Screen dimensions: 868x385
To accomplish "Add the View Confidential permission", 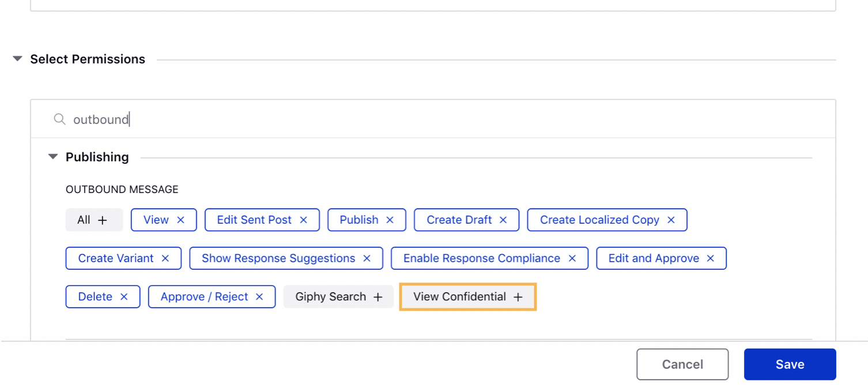I will click(467, 297).
